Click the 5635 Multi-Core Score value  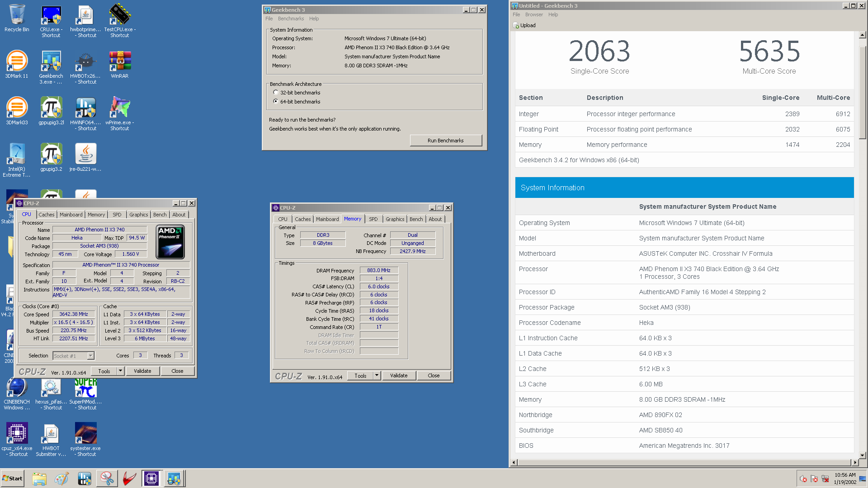tap(769, 51)
